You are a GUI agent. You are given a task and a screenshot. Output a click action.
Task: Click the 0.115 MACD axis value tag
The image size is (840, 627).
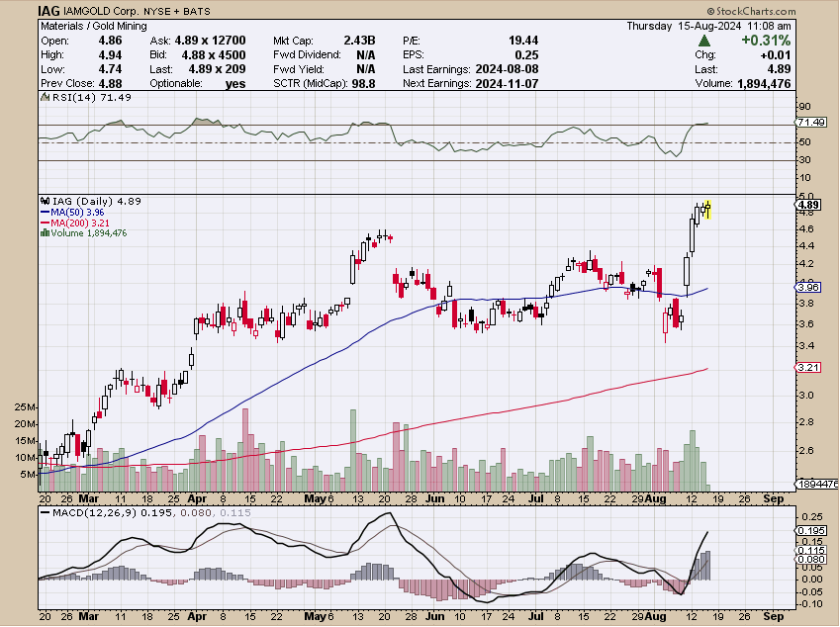(x=811, y=551)
